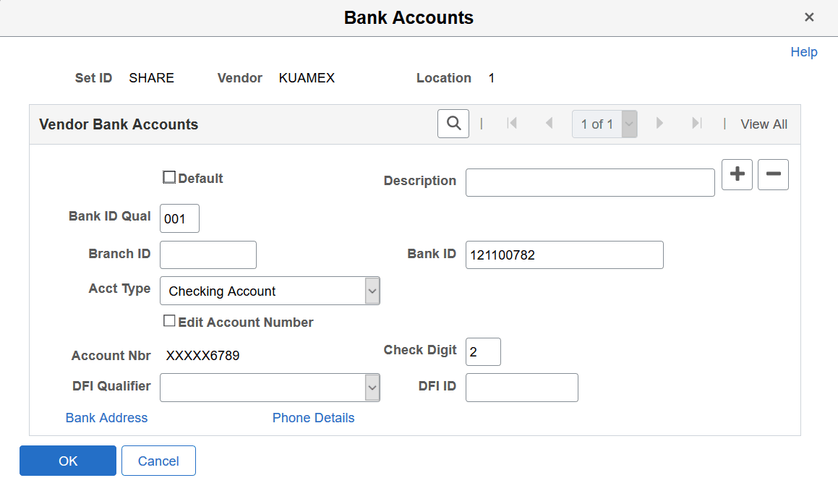The width and height of the screenshot is (838, 504).
Task: Open the Acct Type dropdown
Action: tap(372, 291)
